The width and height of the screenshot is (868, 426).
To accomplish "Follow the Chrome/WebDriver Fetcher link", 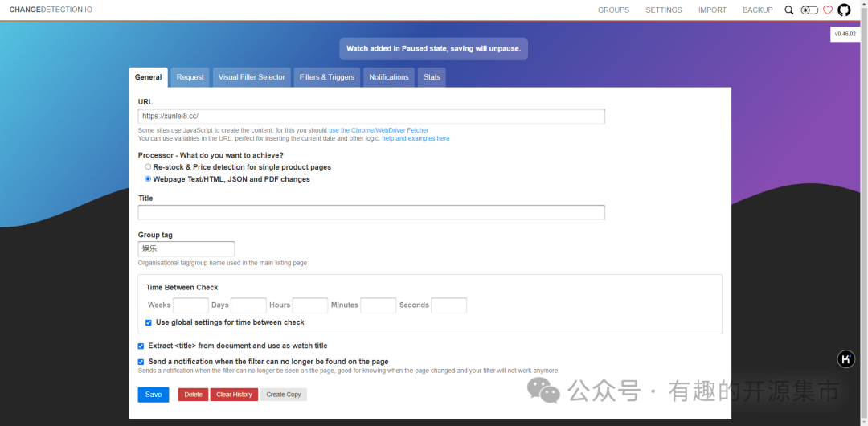I will [x=379, y=130].
